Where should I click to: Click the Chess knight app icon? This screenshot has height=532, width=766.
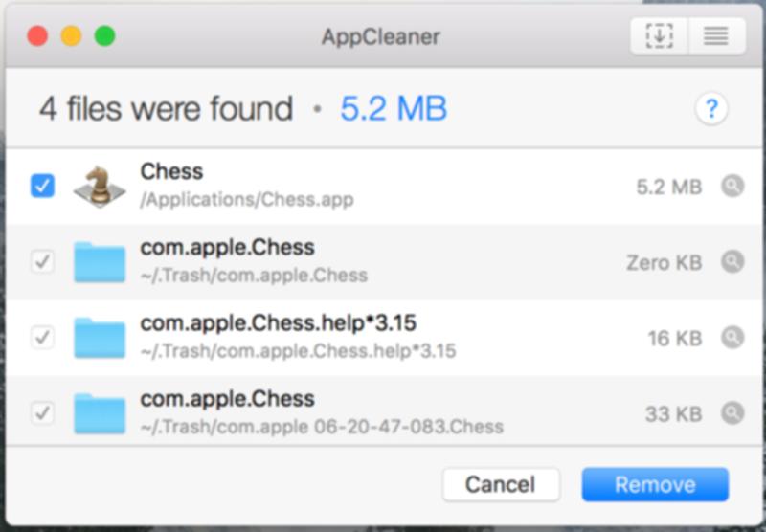point(100,187)
